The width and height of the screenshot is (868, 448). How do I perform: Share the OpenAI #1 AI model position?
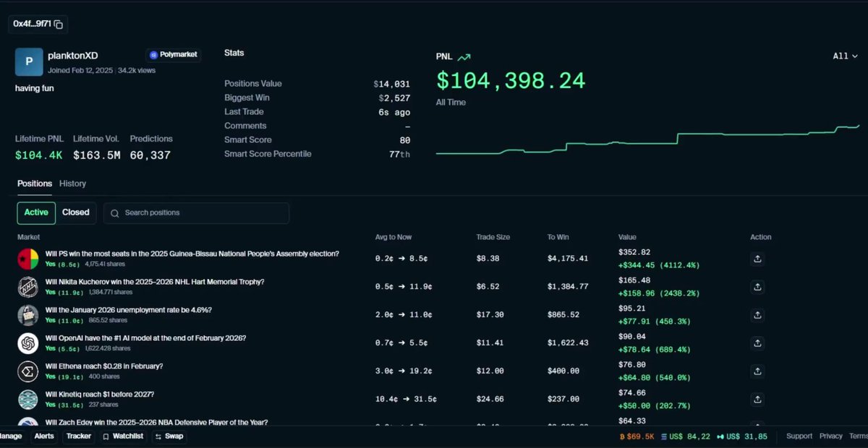(757, 343)
